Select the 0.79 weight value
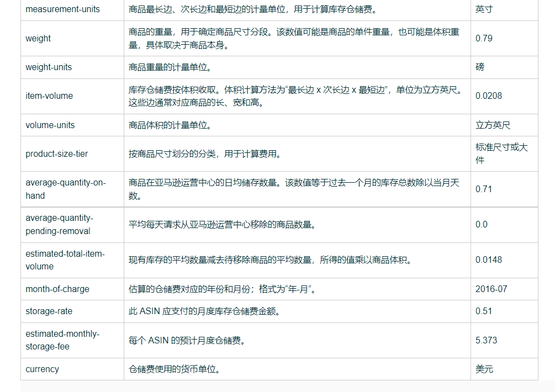Screen dimensions: 555x392 tap(483, 39)
